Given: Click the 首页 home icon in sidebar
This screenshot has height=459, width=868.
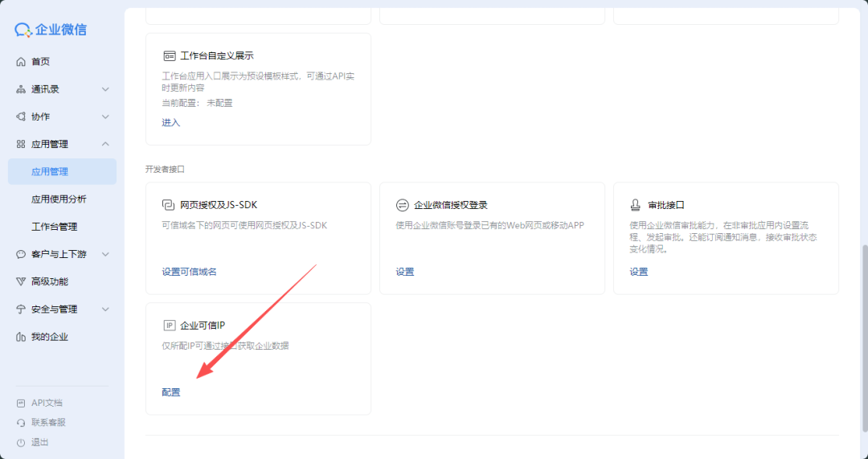Looking at the screenshot, I should pyautogui.click(x=21, y=62).
